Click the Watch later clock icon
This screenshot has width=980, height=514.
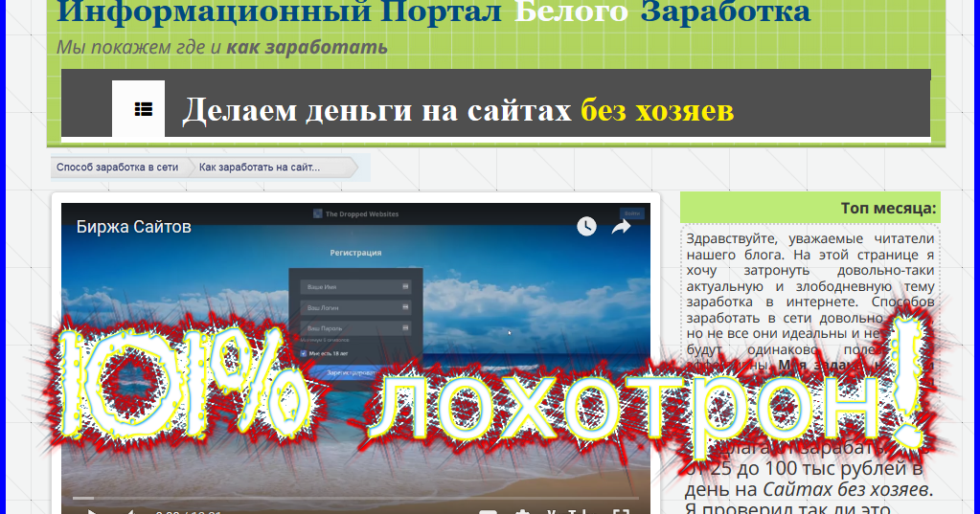(586, 227)
